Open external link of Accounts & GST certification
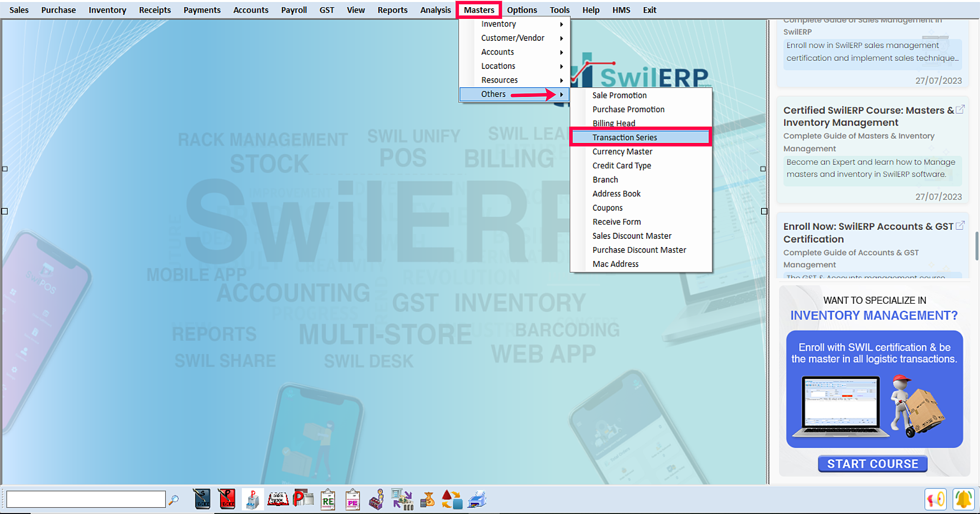Viewport: 980px width, 514px height. click(960, 225)
